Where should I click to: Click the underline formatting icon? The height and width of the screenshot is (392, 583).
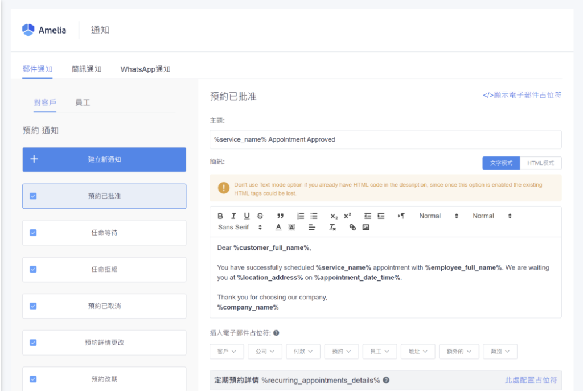point(247,216)
